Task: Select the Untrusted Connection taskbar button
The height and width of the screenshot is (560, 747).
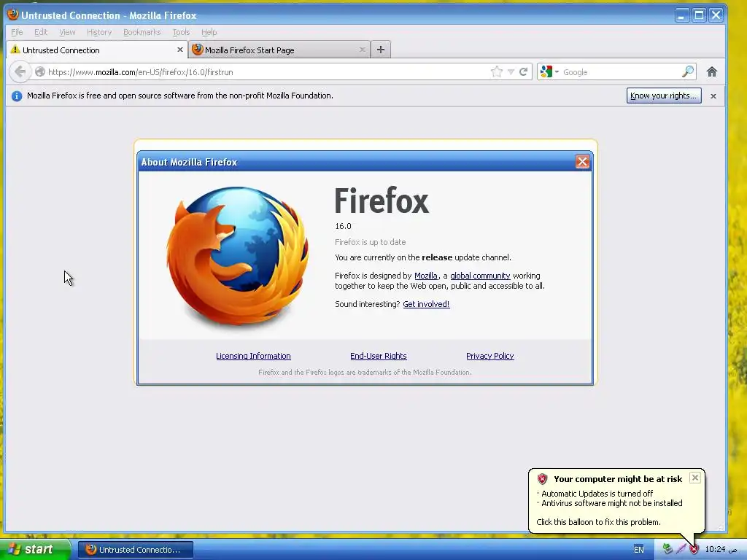Action: [x=136, y=550]
